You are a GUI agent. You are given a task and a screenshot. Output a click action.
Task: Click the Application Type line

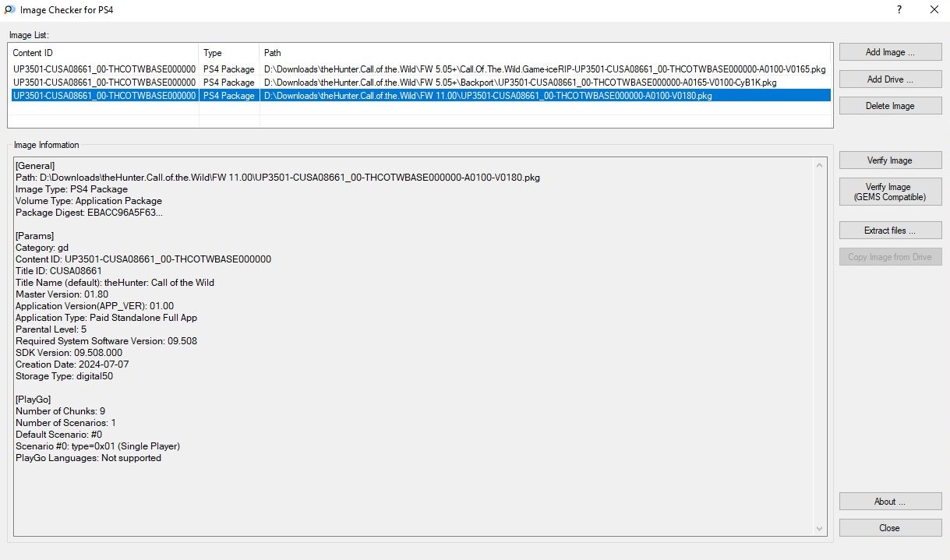pos(106,318)
